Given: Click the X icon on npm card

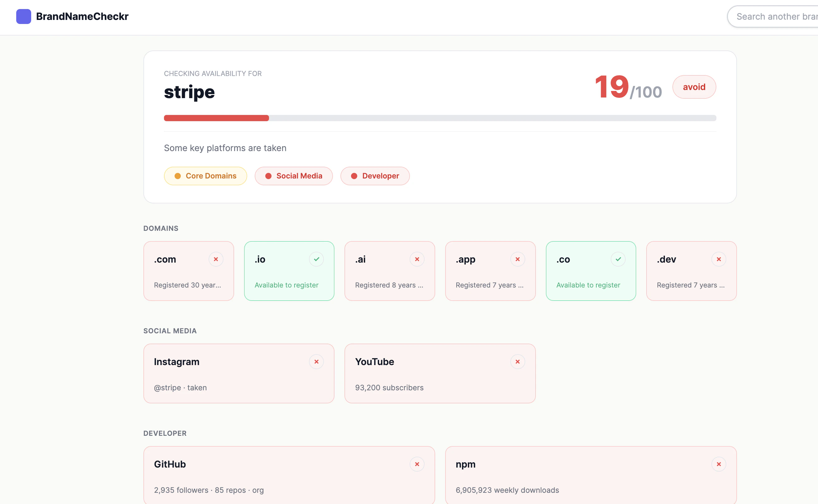Looking at the screenshot, I should (x=719, y=464).
